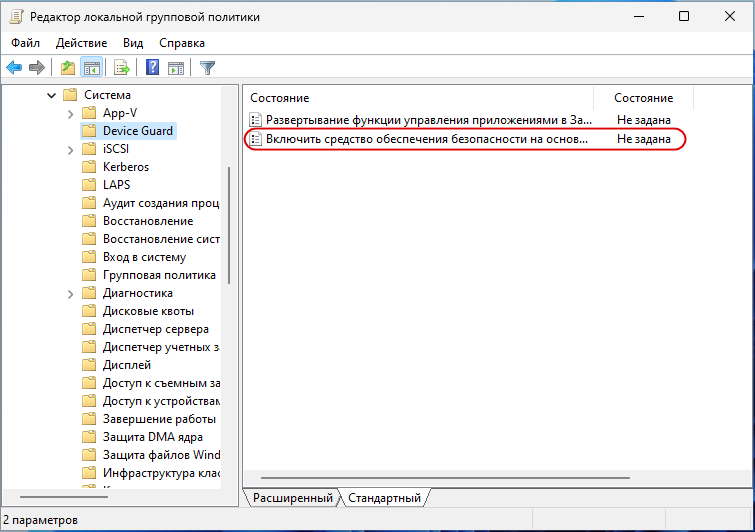This screenshot has width=755, height=532.
Task: Open the Вид menu
Action: click(x=133, y=43)
